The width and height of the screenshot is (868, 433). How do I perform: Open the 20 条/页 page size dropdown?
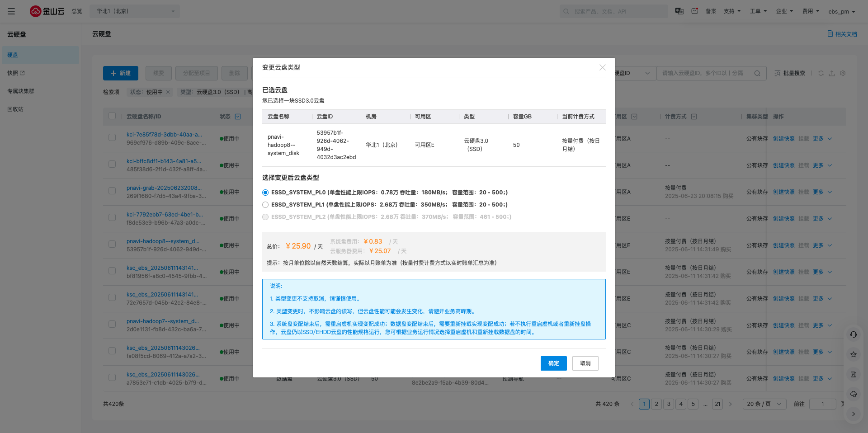coord(764,404)
